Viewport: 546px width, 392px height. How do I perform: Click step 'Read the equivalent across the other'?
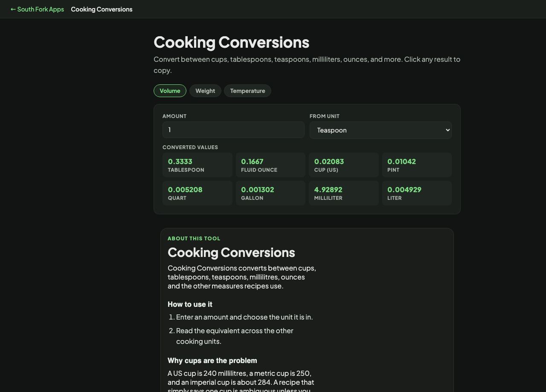pyautogui.click(x=235, y=336)
